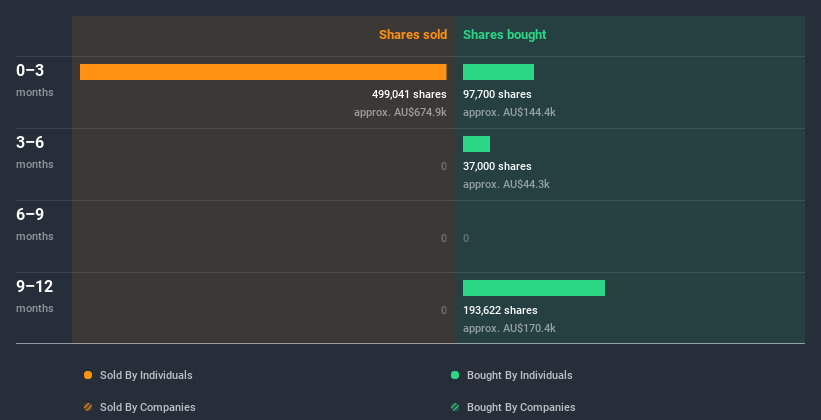Image resolution: width=821 pixels, height=420 pixels.
Task: Click the zero bought value in 6–9 months row
Action: point(466,238)
